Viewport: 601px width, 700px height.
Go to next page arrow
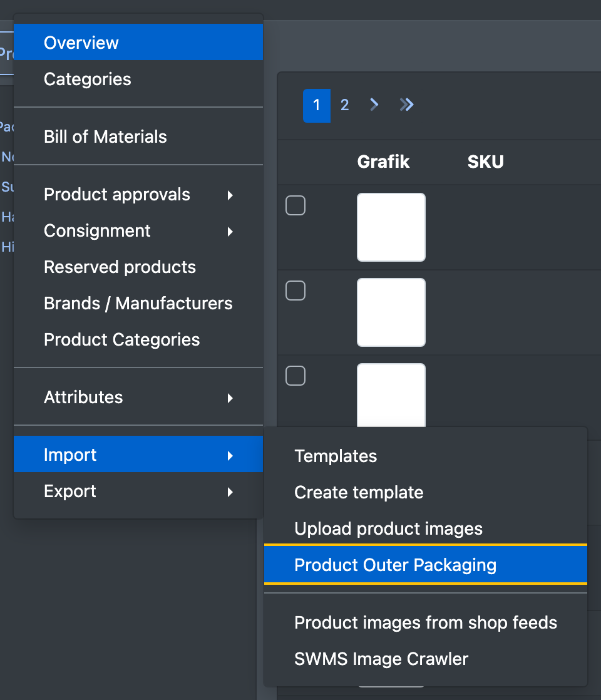click(374, 105)
